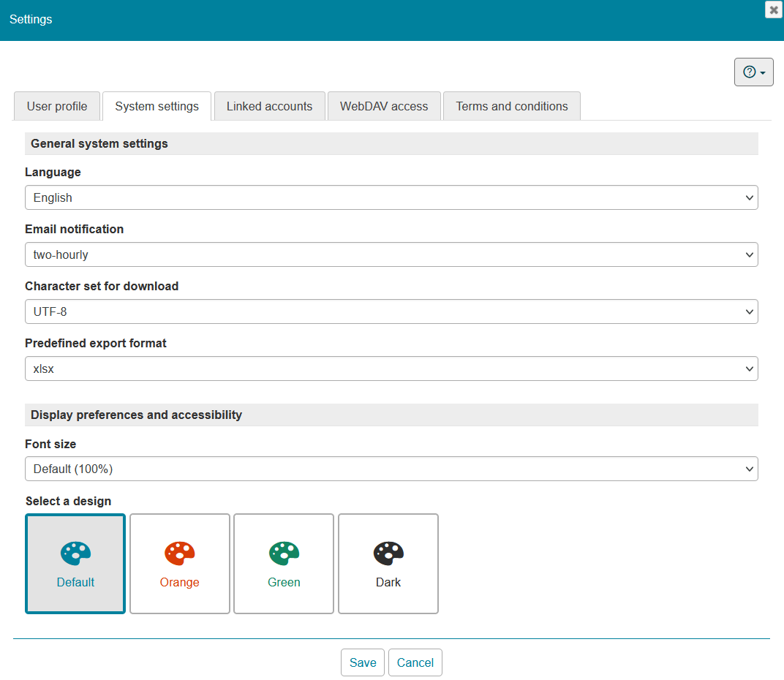Close the Settings dialog with X
Viewport: 784px width, 680px height.
click(774, 10)
